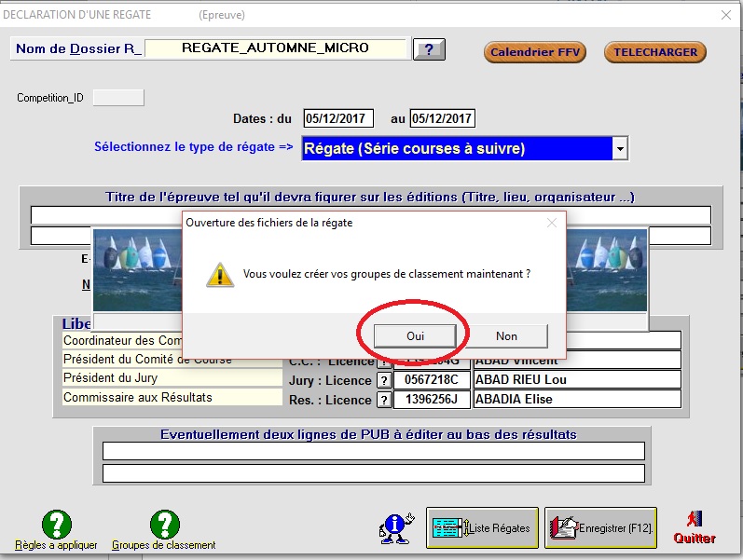Click the start date field after "du"
The image size is (743, 560).
click(x=338, y=118)
